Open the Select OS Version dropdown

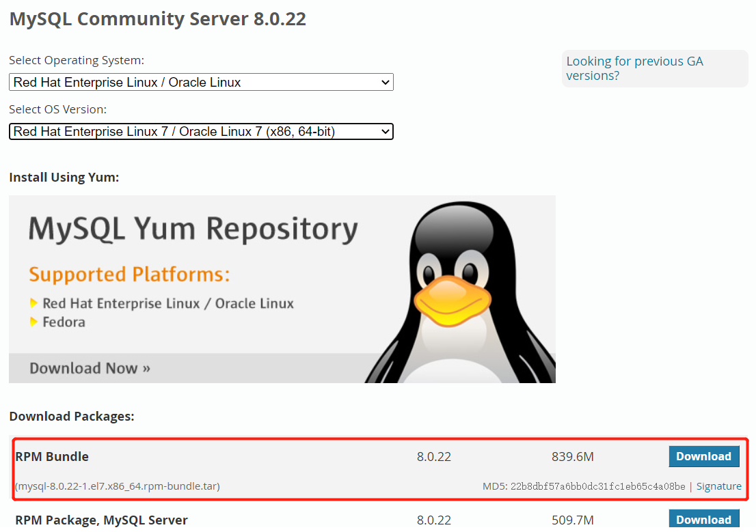pos(201,132)
